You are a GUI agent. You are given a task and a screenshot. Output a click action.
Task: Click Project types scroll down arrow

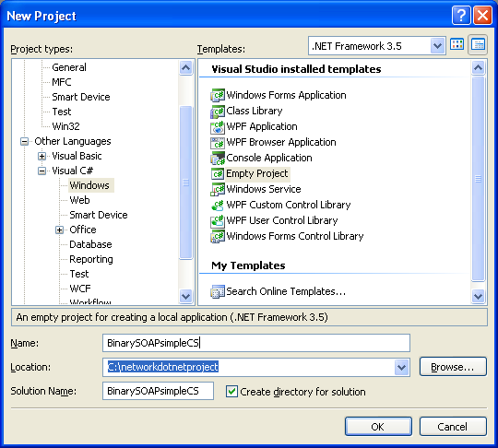pyautogui.click(x=185, y=296)
